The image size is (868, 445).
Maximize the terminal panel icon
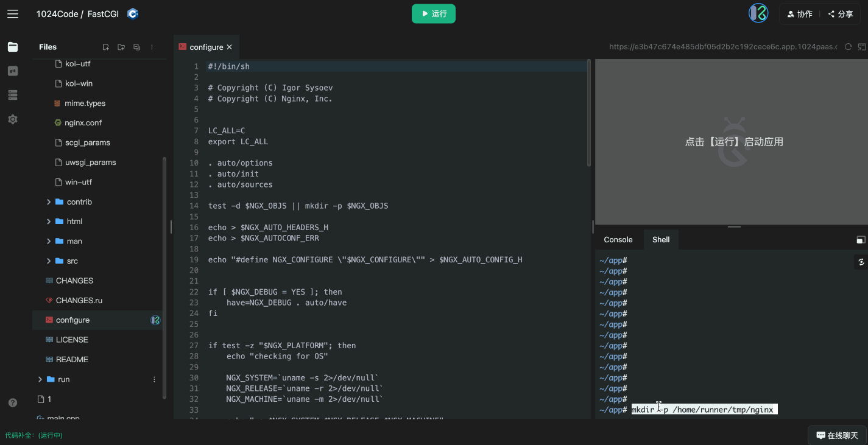coord(861,240)
